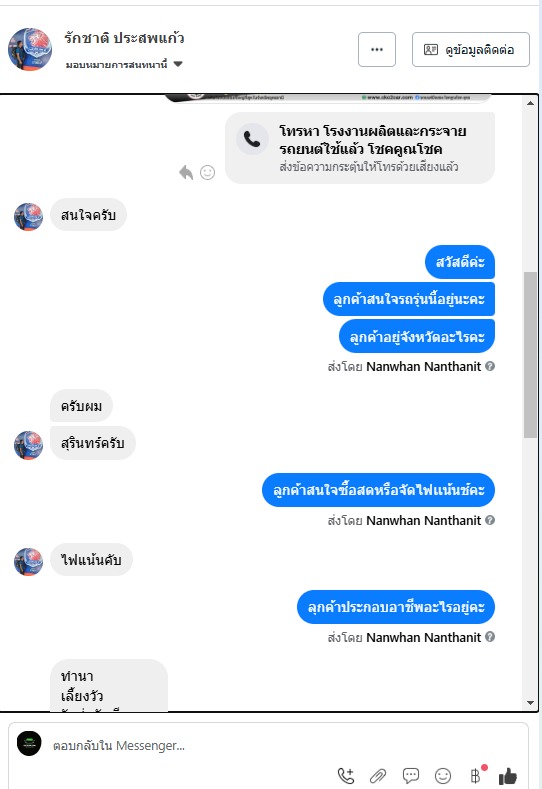Open saved replies speech bubble icon
542x789 pixels.
pyautogui.click(x=411, y=775)
